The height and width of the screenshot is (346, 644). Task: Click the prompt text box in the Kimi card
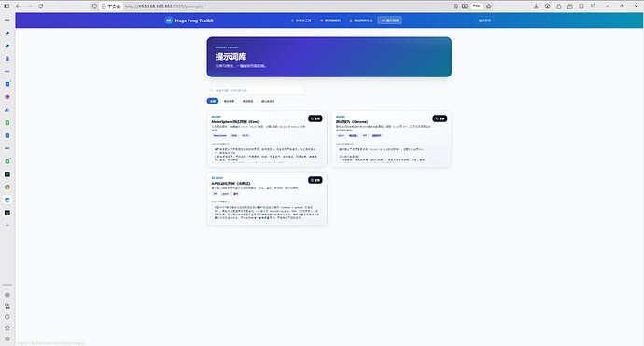click(x=267, y=155)
